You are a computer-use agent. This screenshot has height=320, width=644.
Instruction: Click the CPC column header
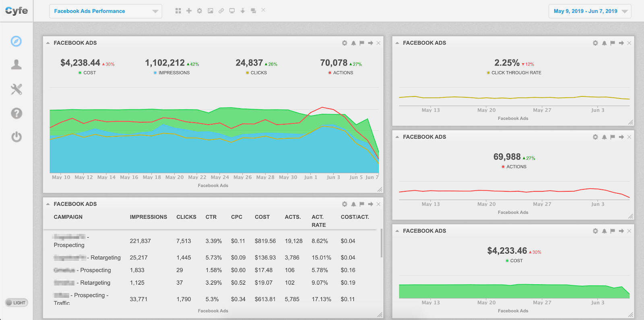(237, 217)
